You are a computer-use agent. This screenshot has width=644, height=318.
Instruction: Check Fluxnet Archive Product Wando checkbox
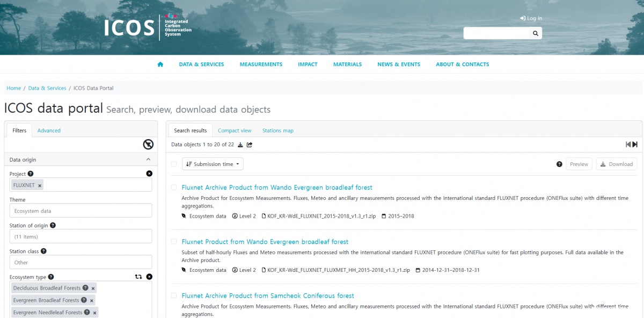click(174, 187)
